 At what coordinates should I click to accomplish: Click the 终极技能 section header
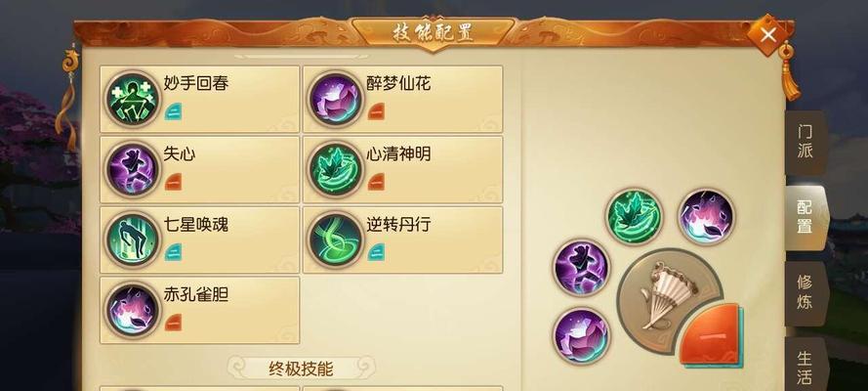(301, 369)
